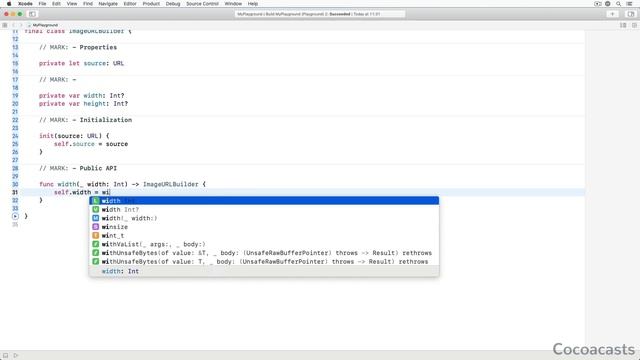Toggle the inspector panel button at toolbar right
This screenshot has height=360, width=640.
[631, 14]
